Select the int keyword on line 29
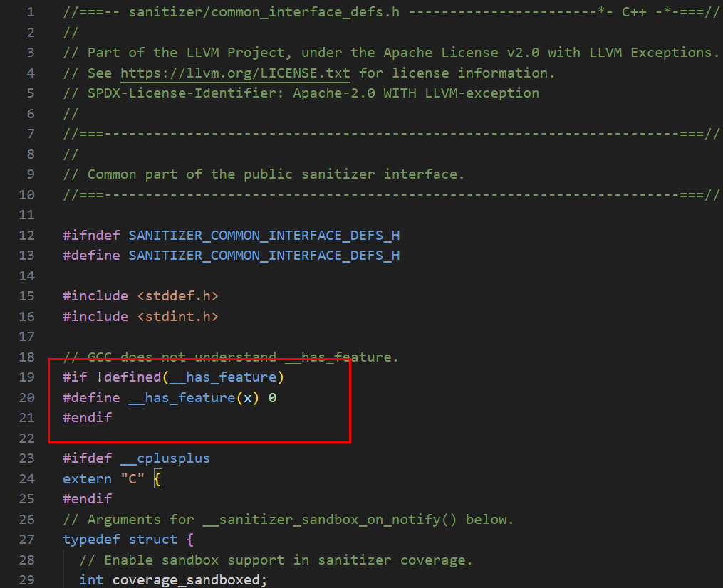Viewport: 723px width, 588px height. pyautogui.click(x=90, y=579)
